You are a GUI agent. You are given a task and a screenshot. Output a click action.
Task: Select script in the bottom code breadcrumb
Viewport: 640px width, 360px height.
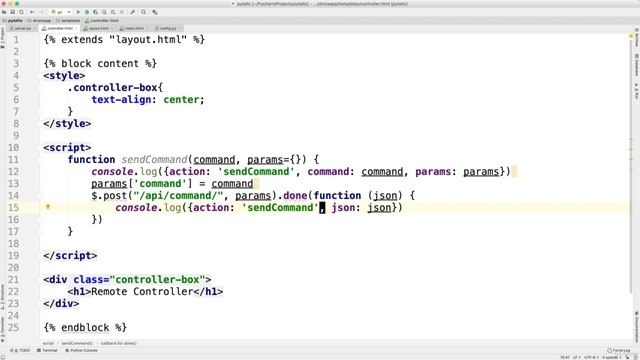pos(48,343)
